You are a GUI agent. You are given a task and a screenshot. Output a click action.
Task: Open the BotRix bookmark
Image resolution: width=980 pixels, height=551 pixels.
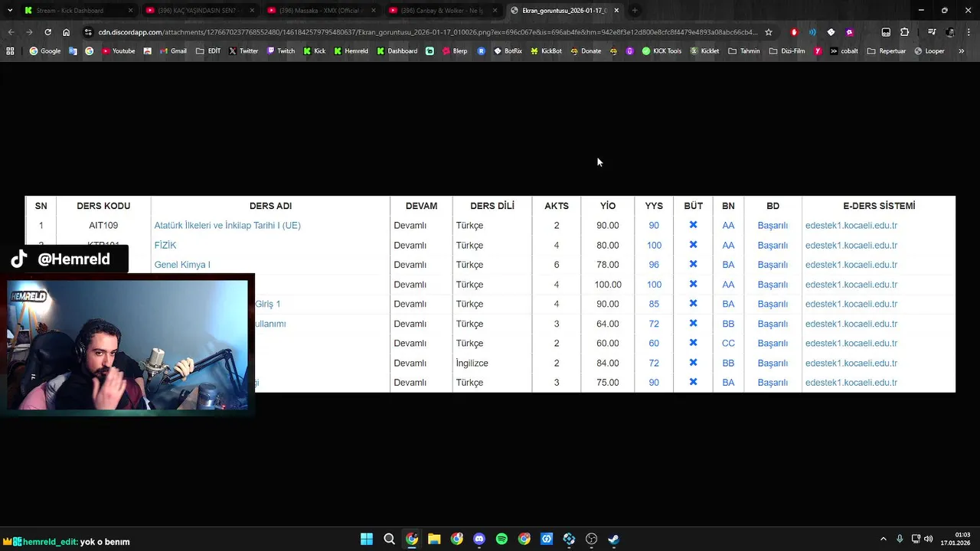(508, 51)
